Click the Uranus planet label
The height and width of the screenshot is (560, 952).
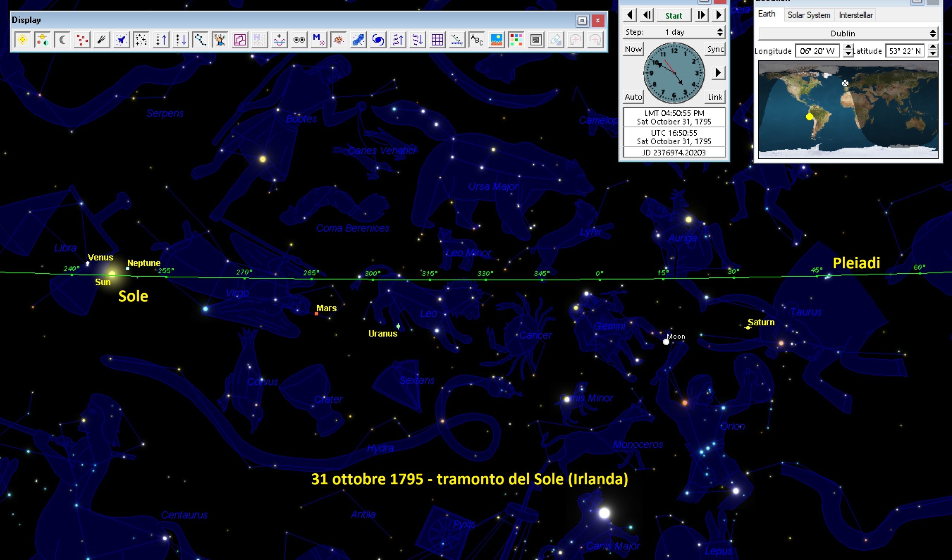tap(383, 334)
